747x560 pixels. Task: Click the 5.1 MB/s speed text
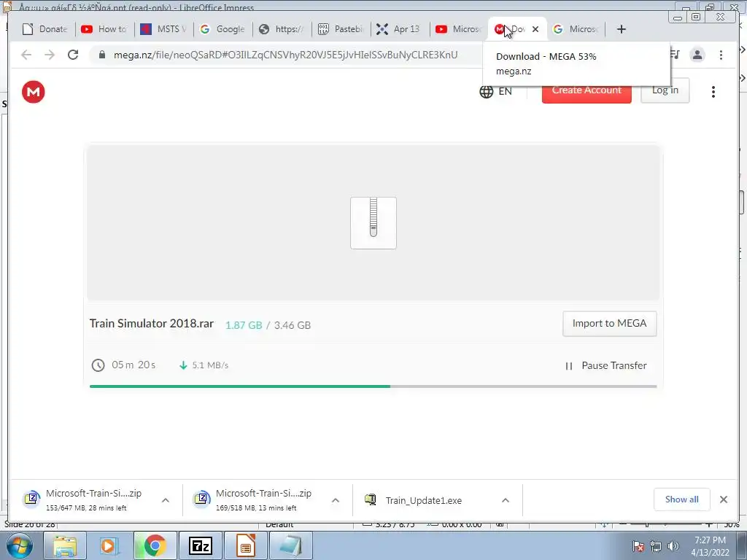point(210,365)
